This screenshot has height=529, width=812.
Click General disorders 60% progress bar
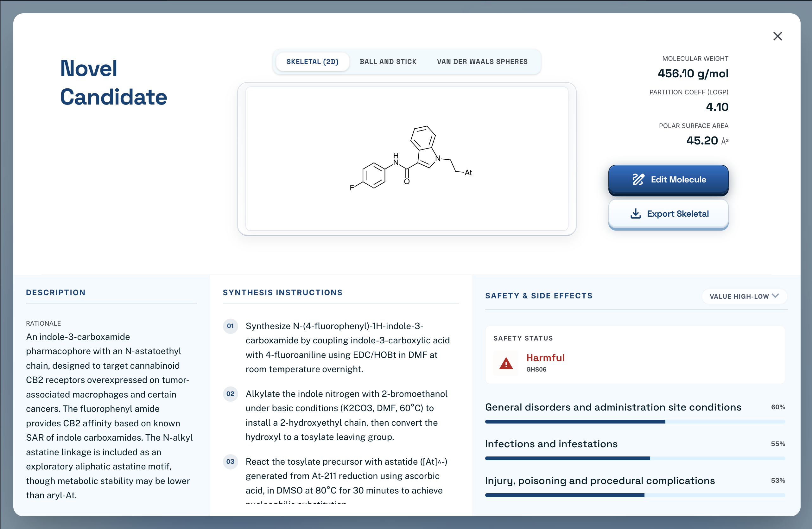point(635,422)
